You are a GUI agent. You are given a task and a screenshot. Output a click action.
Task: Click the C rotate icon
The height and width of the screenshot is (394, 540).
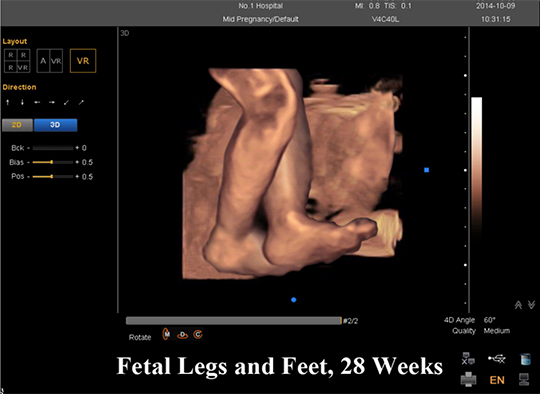pyautogui.click(x=198, y=334)
